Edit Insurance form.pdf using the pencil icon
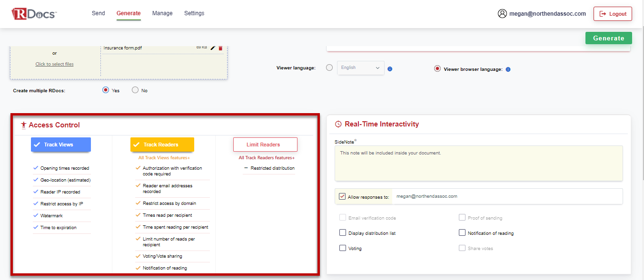Screen dimensions: 644x280 (212, 48)
